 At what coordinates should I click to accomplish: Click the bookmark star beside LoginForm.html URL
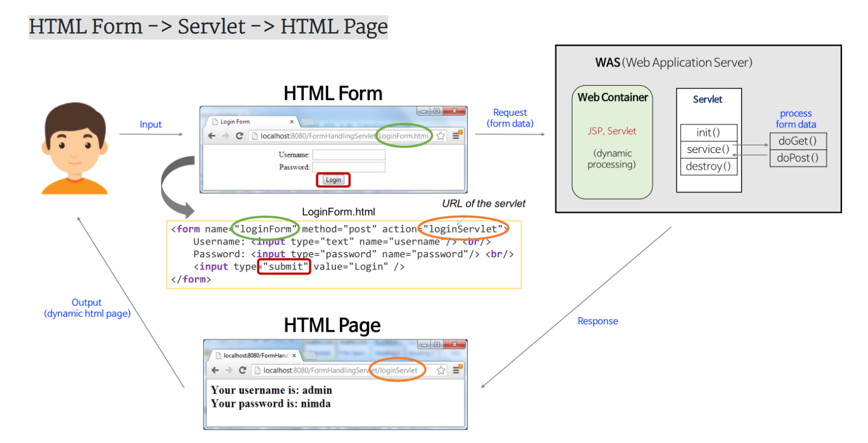[x=440, y=135]
